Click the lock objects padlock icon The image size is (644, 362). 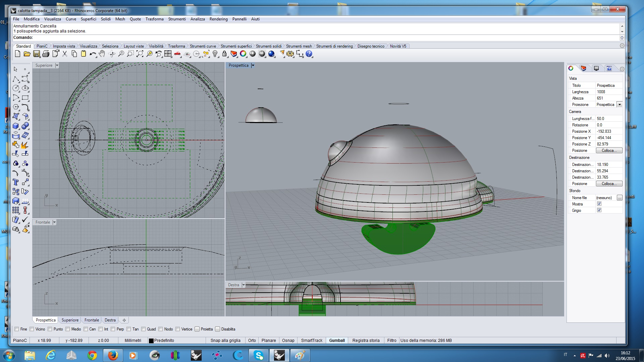click(x=224, y=54)
